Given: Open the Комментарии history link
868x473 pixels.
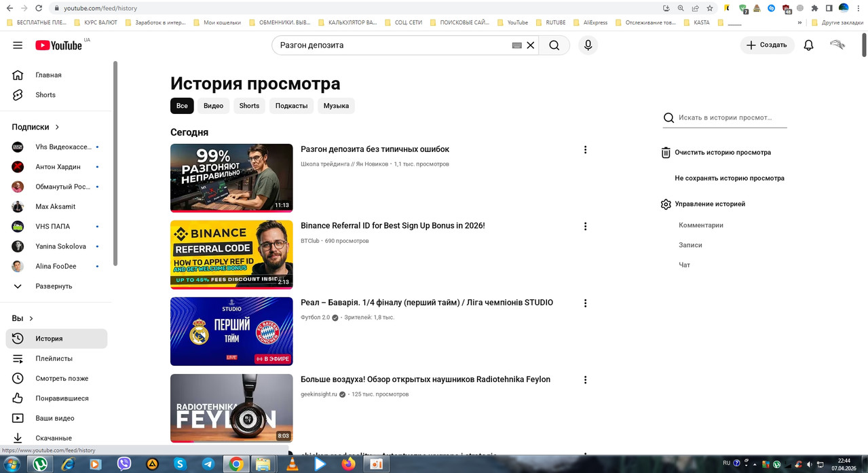Looking at the screenshot, I should [701, 225].
